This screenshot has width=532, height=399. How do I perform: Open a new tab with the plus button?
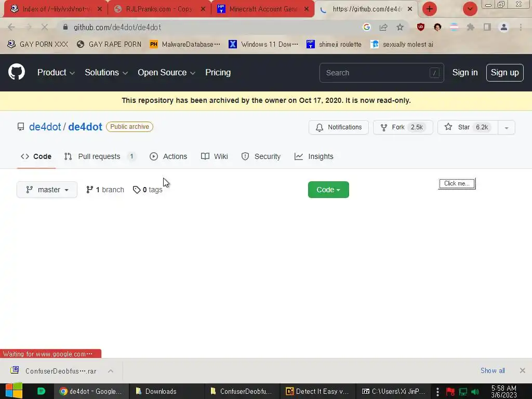(x=430, y=9)
